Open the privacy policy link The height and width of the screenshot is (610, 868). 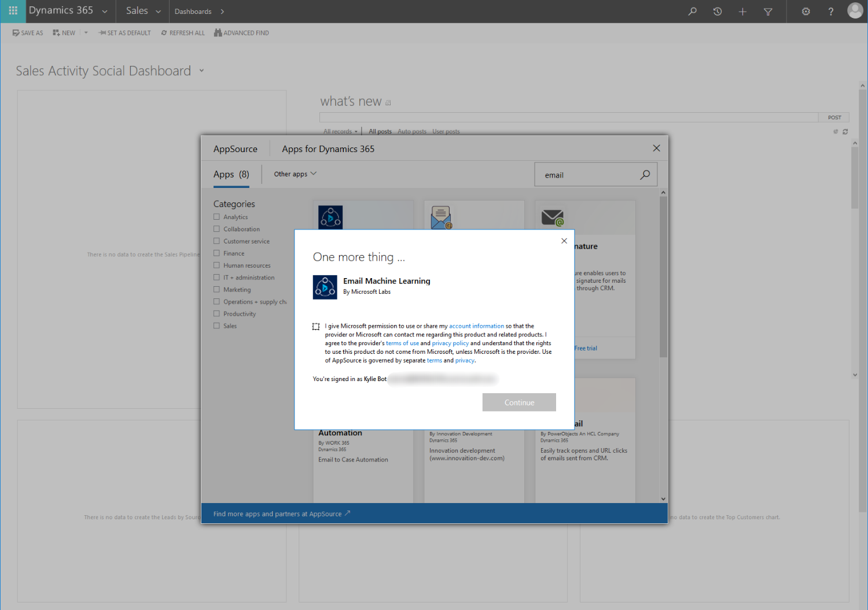point(450,343)
